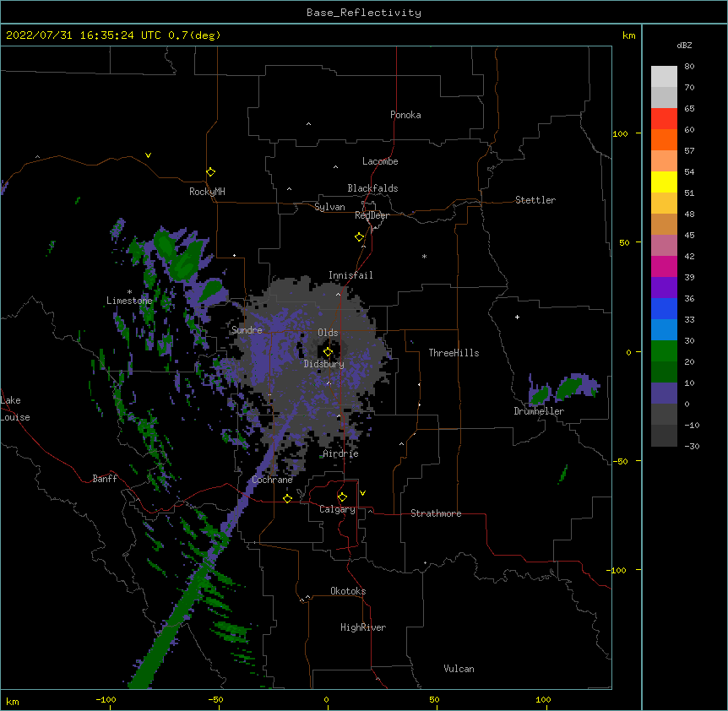Click the km unit label at top right
This screenshot has width=728, height=711.
[x=628, y=35]
